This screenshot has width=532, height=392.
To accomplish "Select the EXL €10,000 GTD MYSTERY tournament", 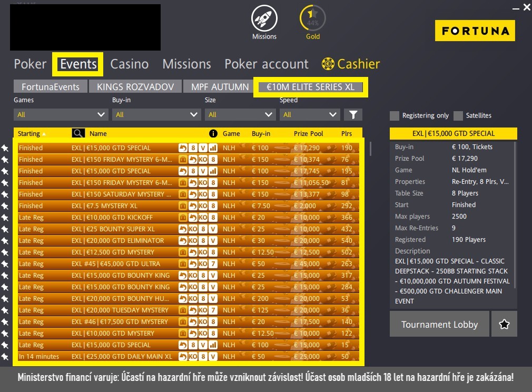I will [x=188, y=334].
